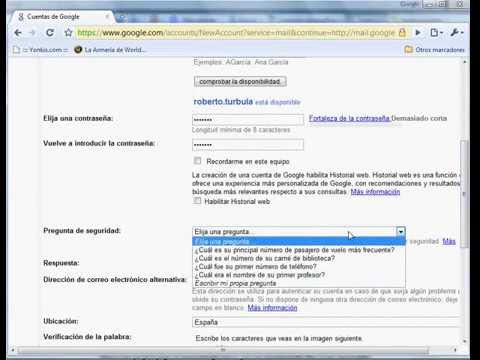Open the Más link beside security question
Screen dimensions: 480x360
449,241
